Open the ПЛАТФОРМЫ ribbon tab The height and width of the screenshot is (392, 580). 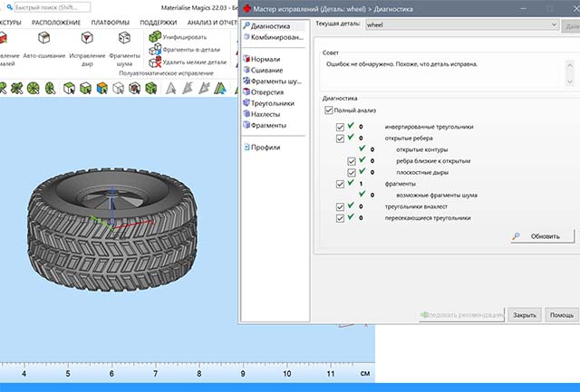tap(110, 23)
